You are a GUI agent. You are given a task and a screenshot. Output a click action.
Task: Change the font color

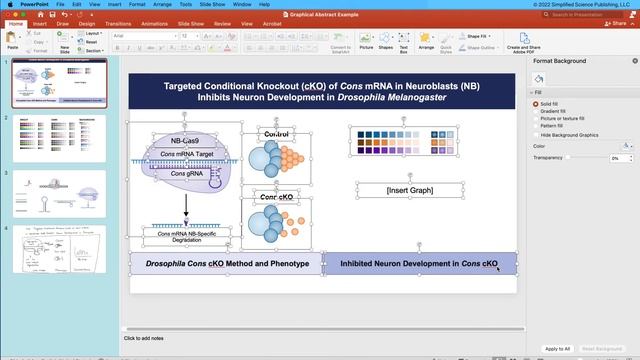click(228, 48)
